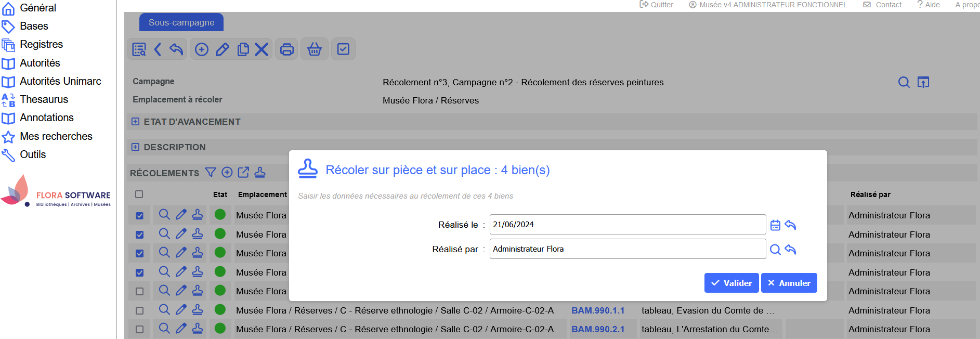
Task: Click the Annuler button
Action: point(789,283)
